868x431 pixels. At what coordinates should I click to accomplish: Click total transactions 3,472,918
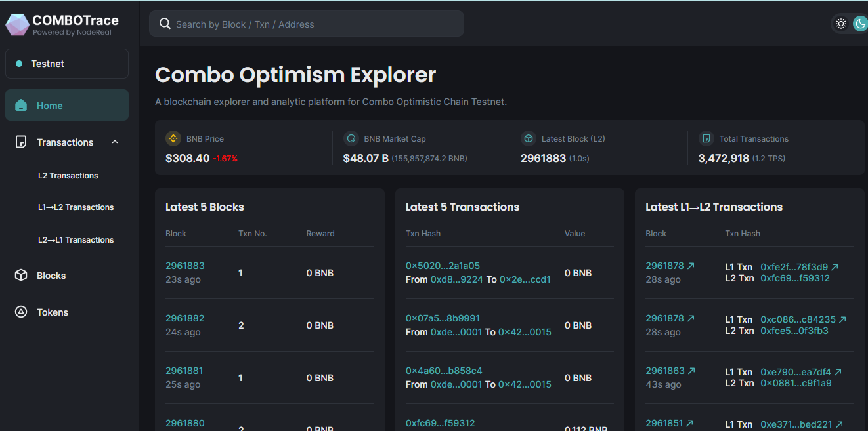(x=724, y=158)
